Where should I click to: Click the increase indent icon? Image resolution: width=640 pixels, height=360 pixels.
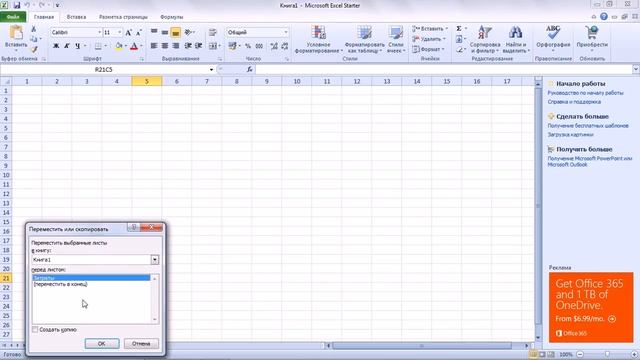click(198, 46)
